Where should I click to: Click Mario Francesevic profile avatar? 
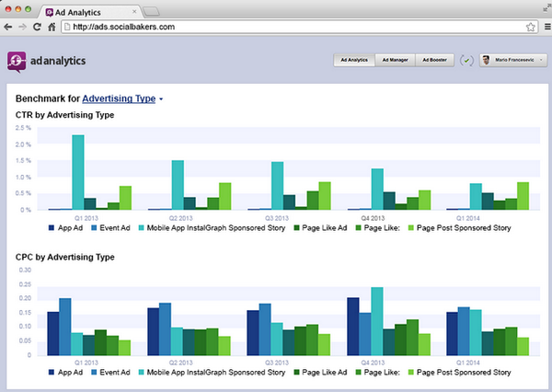(486, 60)
